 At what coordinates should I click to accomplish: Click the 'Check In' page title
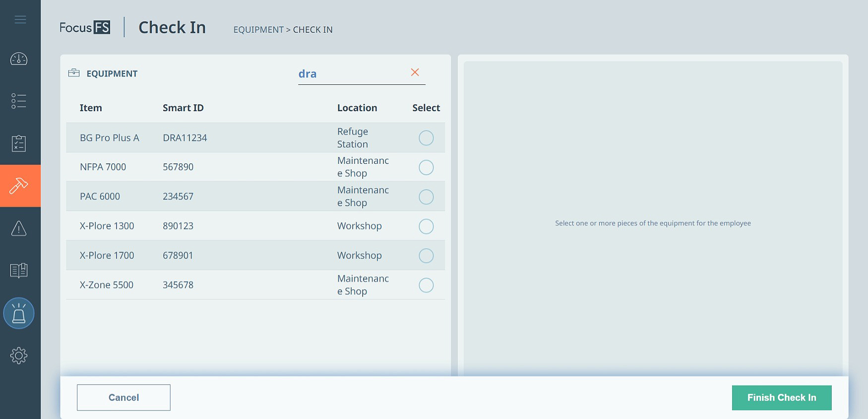[172, 27]
